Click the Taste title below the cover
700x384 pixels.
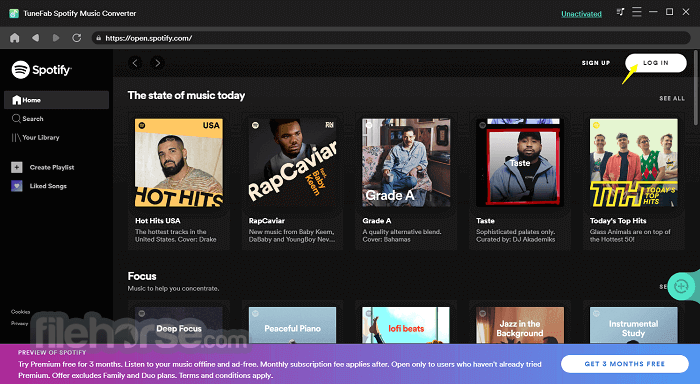(485, 221)
